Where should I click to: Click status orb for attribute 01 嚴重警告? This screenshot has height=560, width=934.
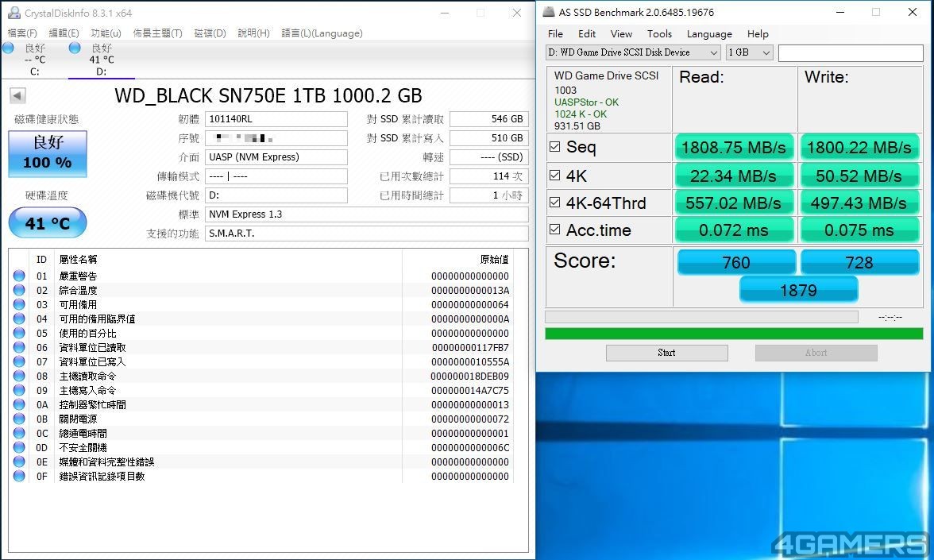(19, 276)
